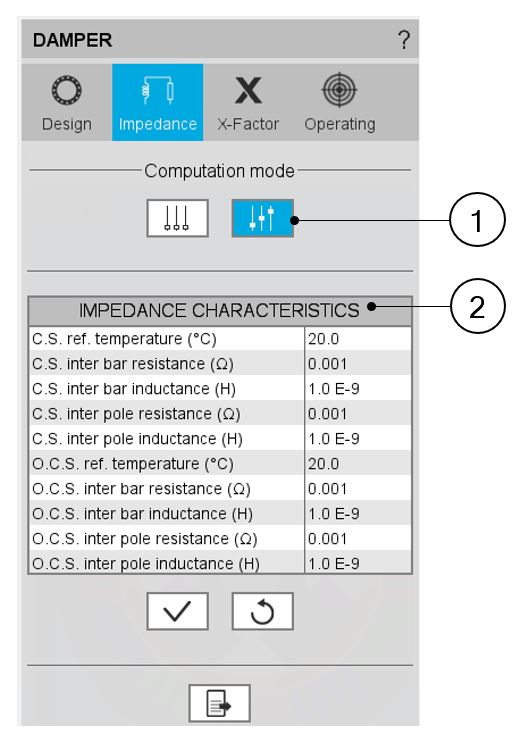Edit O.C.S. inter bar resistance value
The image size is (516, 731).
pos(358,489)
